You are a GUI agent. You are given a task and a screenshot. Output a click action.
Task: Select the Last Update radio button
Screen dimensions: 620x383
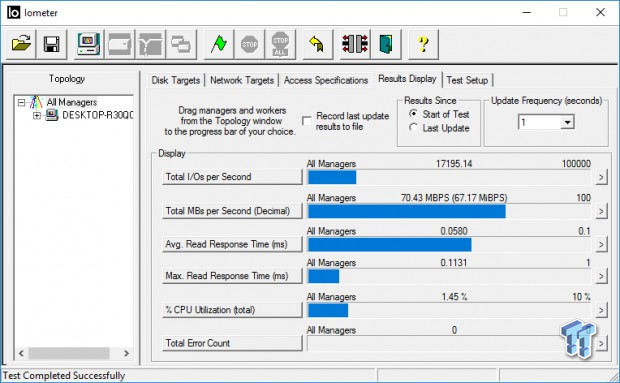[413, 128]
